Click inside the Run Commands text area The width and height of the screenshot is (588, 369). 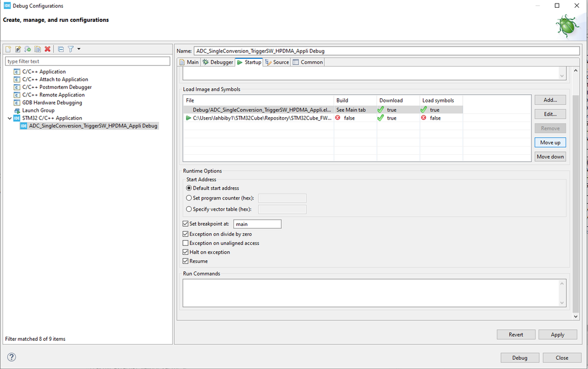coord(371,293)
